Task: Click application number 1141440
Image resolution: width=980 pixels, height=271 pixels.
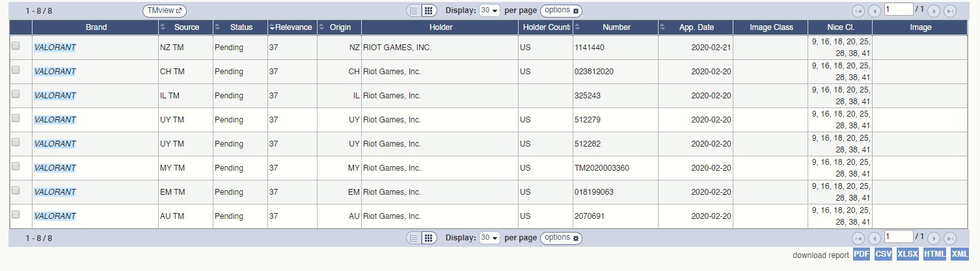Action: [x=589, y=48]
